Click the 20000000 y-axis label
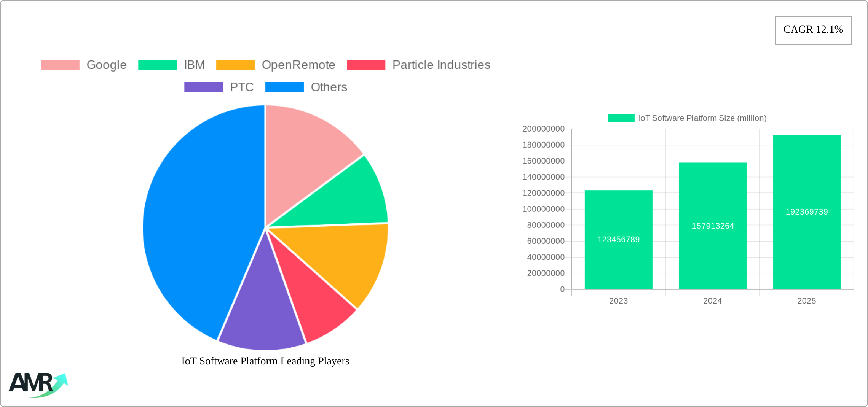Screen dimensions: 868x407 point(546,273)
